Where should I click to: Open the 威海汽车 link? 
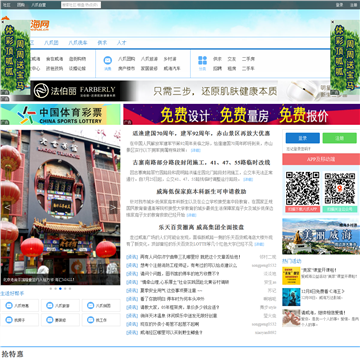click(172, 68)
